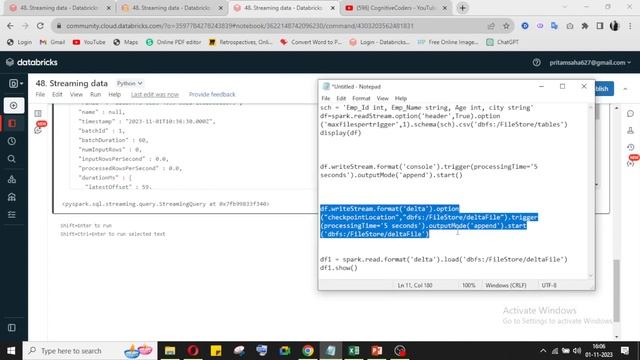Open PowerPoint from the Windows taskbar
Screen dimensions: 640x360
tap(377, 351)
